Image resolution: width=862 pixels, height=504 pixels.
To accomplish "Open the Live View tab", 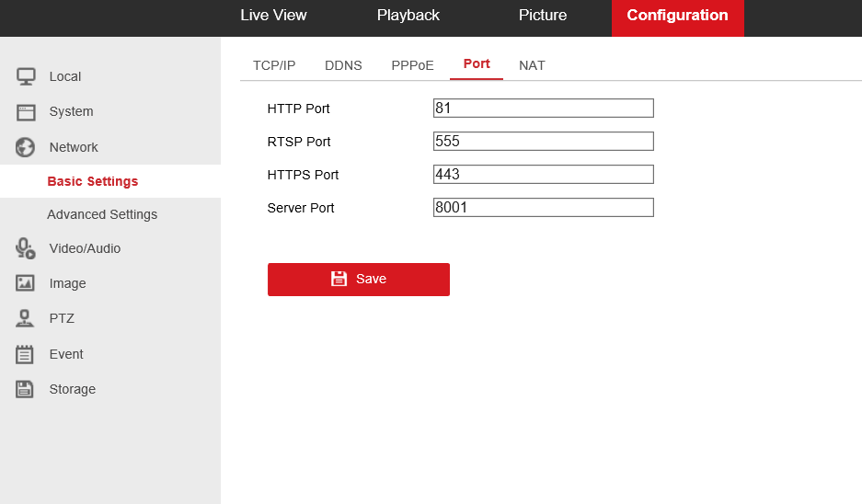I will coord(273,16).
